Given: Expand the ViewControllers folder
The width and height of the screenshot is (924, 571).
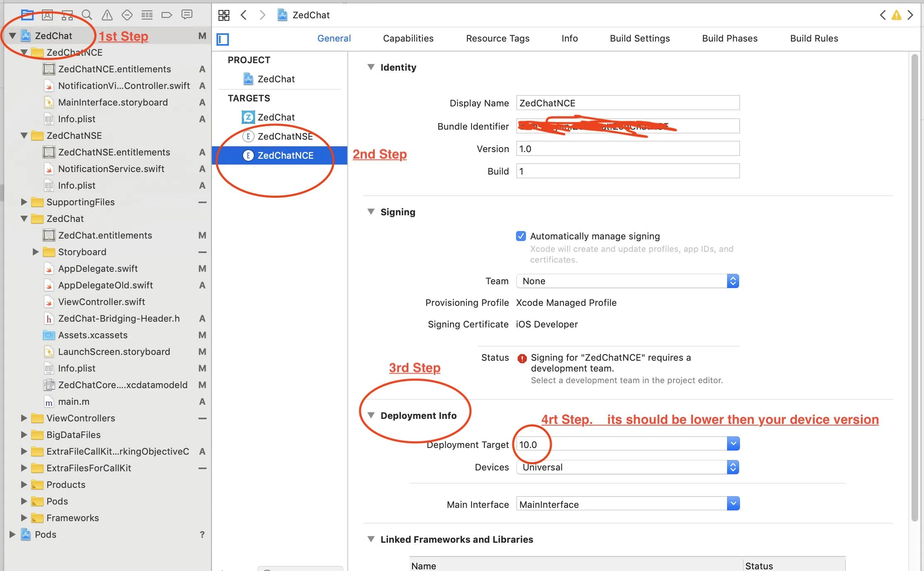Looking at the screenshot, I should (24, 418).
